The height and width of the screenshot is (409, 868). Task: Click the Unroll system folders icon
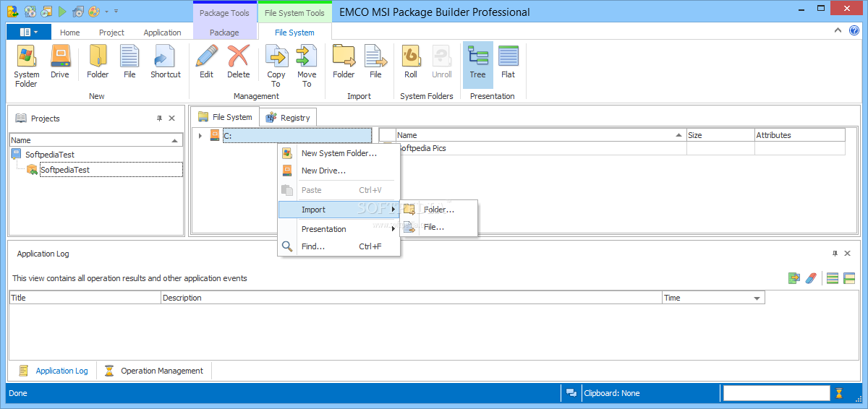click(442, 61)
